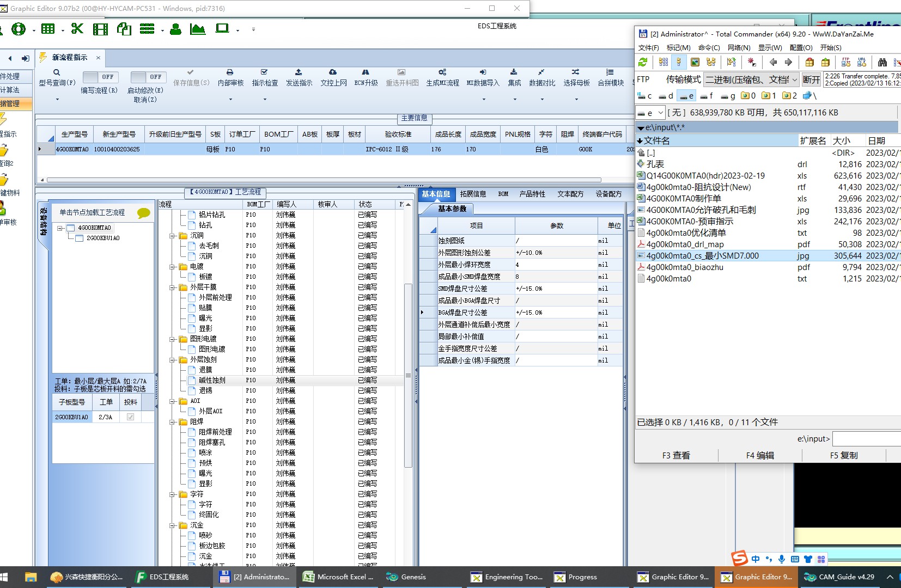Collapse the 沉铜 process group
This screenshot has width=901, height=588.
pos(172,235)
